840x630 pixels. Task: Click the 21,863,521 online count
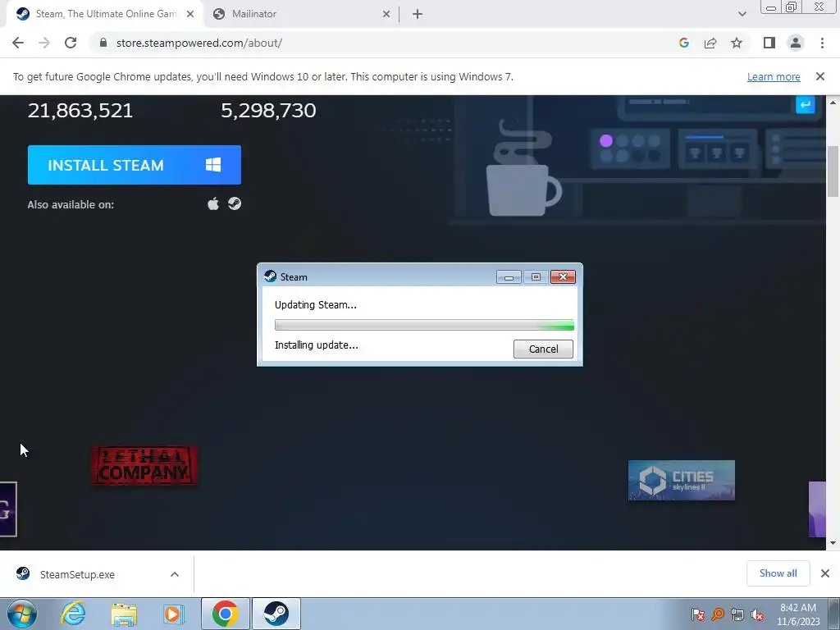tap(80, 111)
